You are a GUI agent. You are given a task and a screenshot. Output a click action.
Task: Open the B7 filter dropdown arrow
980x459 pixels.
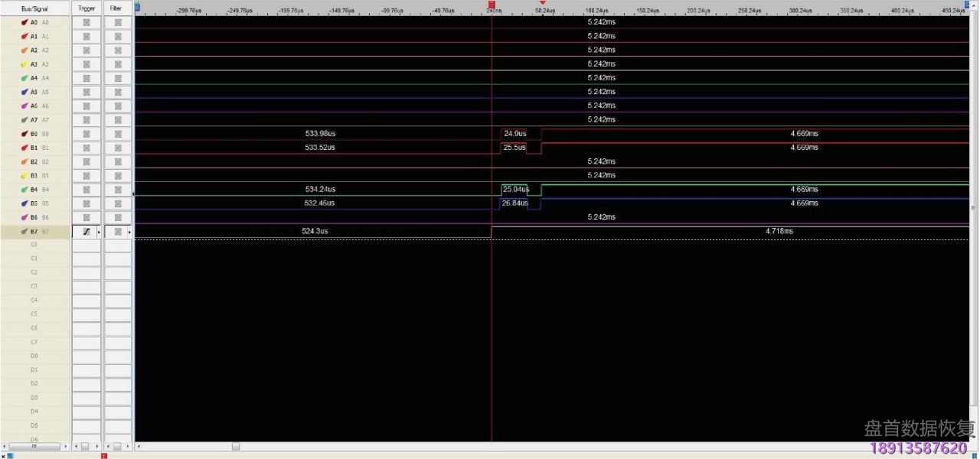[129, 231]
